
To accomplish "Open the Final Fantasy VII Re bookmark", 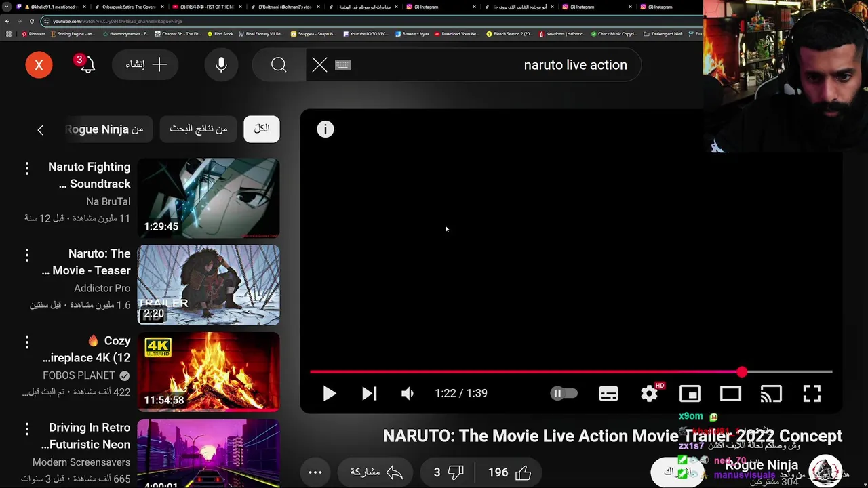I will click(261, 34).
